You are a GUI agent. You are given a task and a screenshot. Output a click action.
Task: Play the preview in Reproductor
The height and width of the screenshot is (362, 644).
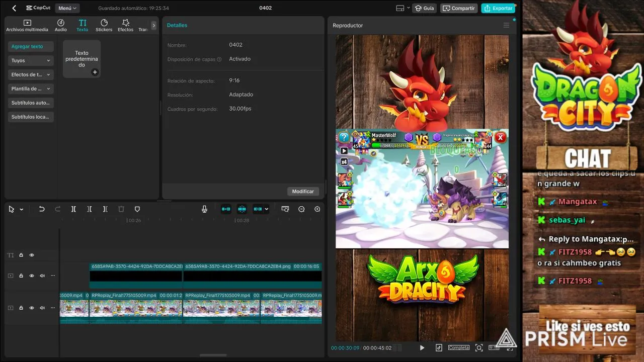422,347
